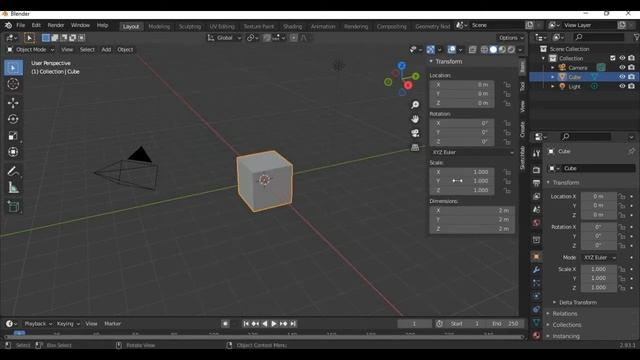Open the viewport Object menu
This screenshot has height=360, width=640.
coord(125,49)
